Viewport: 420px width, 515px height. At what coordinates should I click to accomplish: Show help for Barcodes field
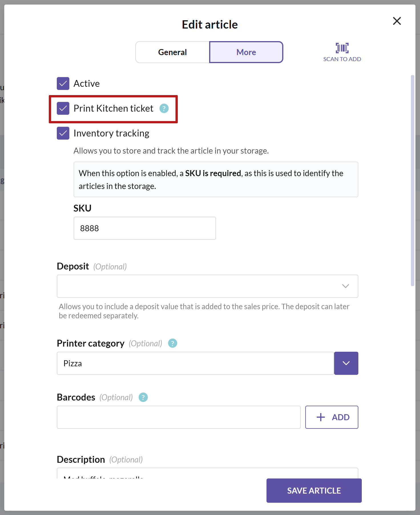[143, 397]
